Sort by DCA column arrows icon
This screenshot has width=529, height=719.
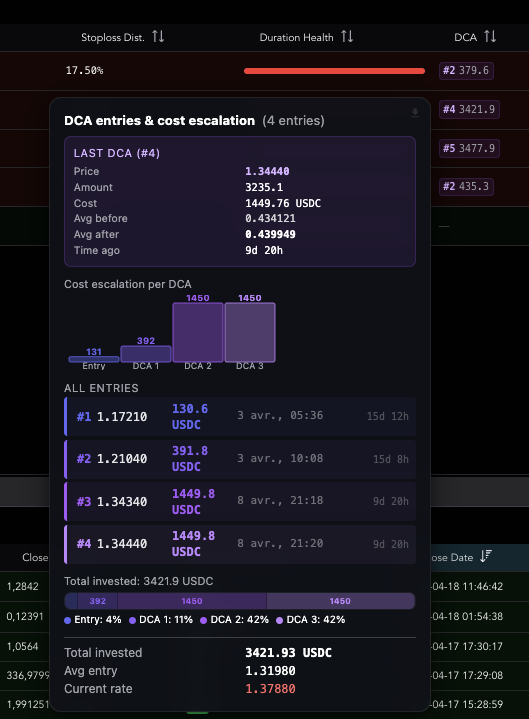pos(490,36)
